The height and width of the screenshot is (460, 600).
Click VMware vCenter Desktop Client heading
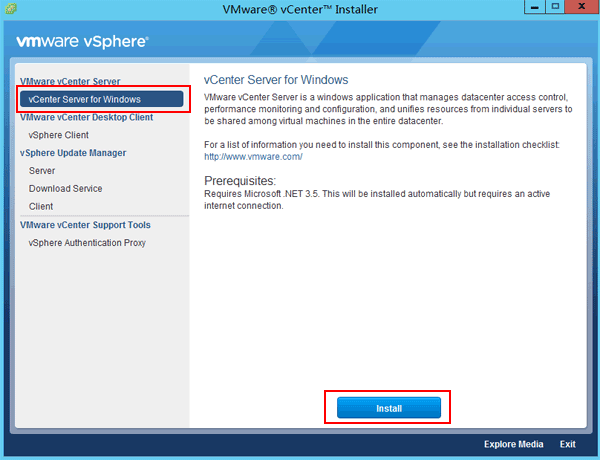click(86, 117)
